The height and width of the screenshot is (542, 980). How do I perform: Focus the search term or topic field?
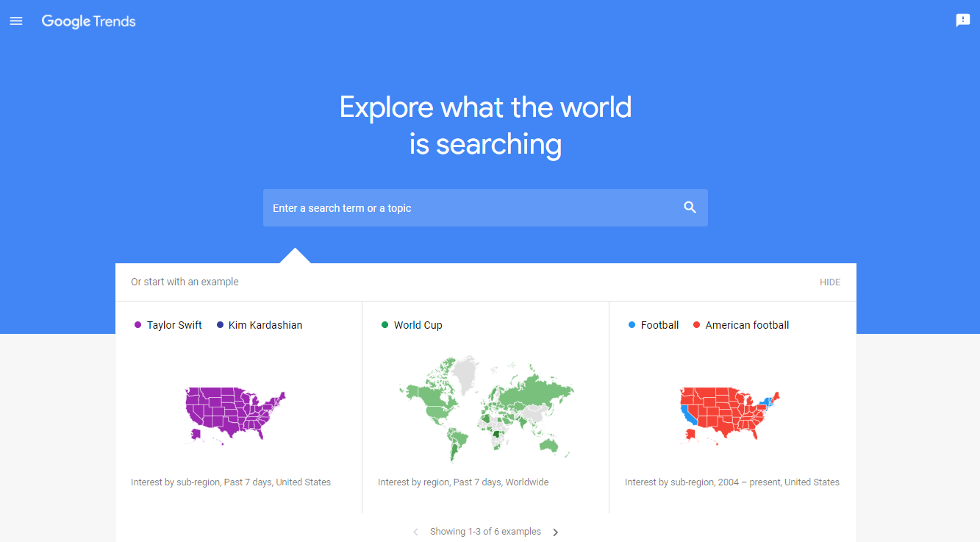pyautogui.click(x=485, y=208)
